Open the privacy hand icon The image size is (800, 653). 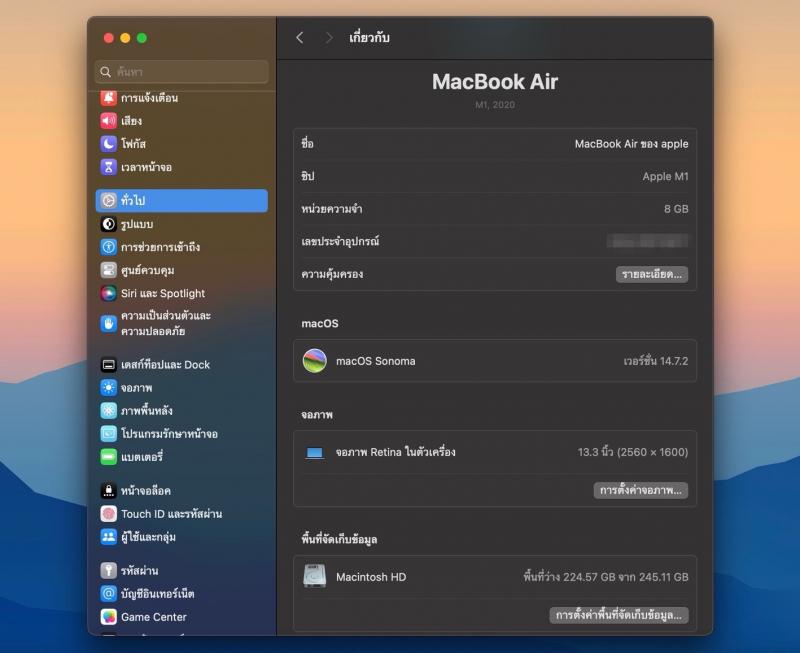[x=108, y=323]
